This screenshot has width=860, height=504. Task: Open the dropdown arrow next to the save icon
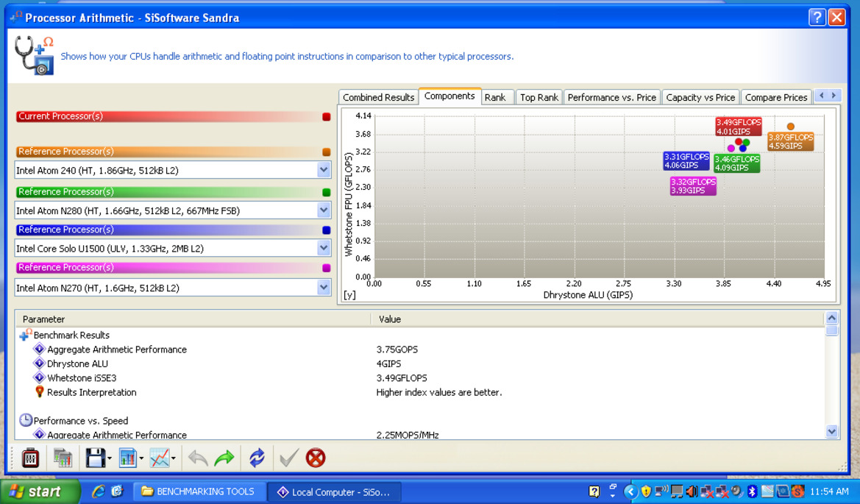[110, 458]
